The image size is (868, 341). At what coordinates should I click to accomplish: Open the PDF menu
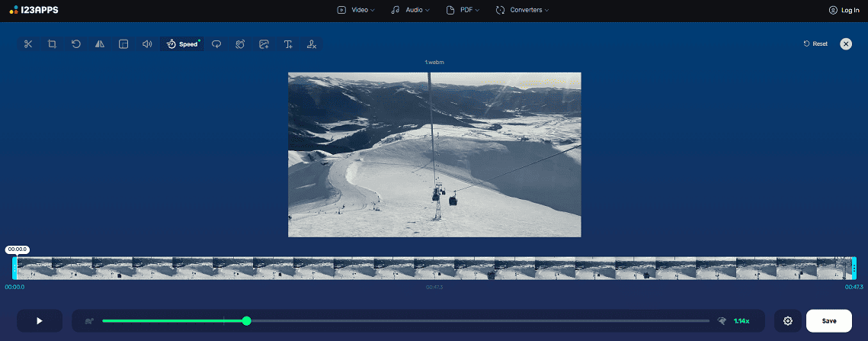click(x=463, y=10)
